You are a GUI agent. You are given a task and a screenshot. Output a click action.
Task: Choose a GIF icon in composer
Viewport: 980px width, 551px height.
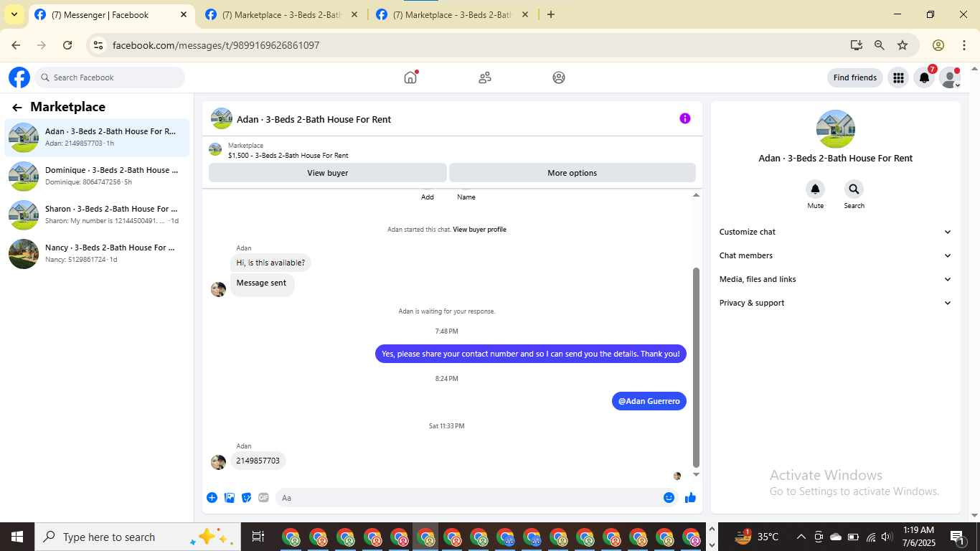click(263, 497)
